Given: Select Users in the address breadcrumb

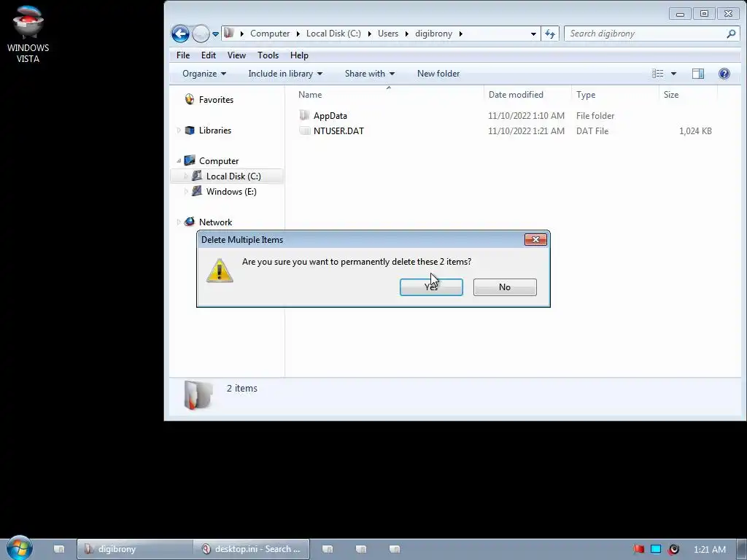Looking at the screenshot, I should pyautogui.click(x=388, y=34).
